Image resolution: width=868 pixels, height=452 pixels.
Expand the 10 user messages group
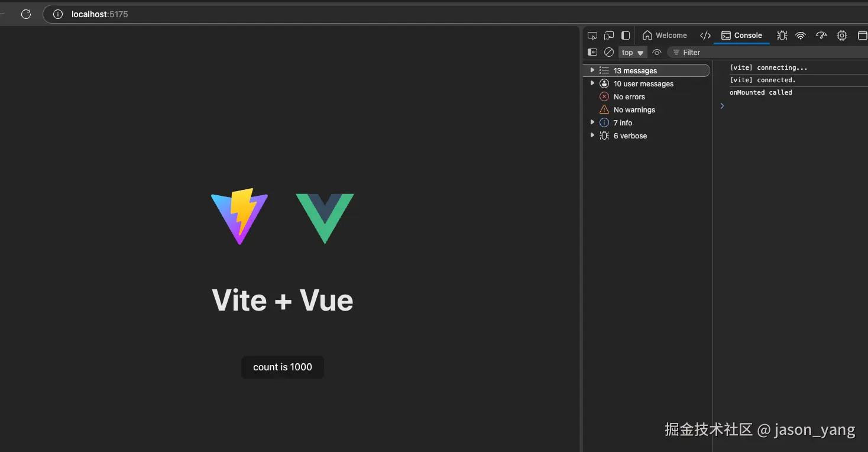592,83
